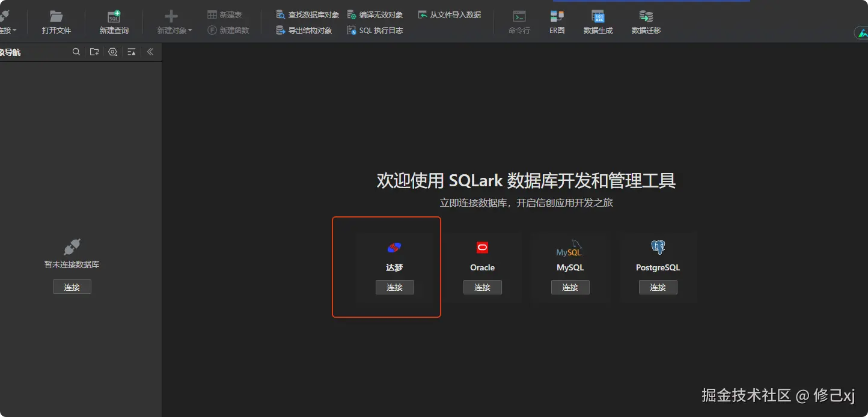Click 连接 under the PostgreSQL card
Viewport: 868px width, 417px height.
pos(658,287)
